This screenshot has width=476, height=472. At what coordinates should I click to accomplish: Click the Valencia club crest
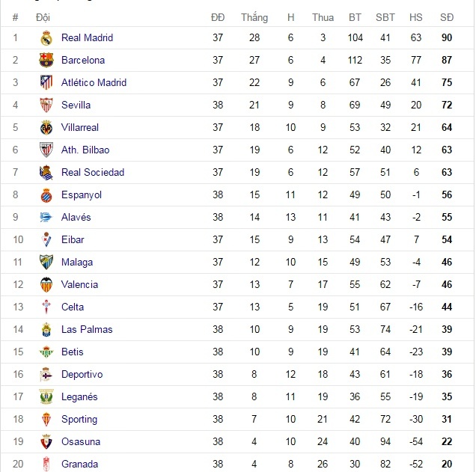click(46, 285)
